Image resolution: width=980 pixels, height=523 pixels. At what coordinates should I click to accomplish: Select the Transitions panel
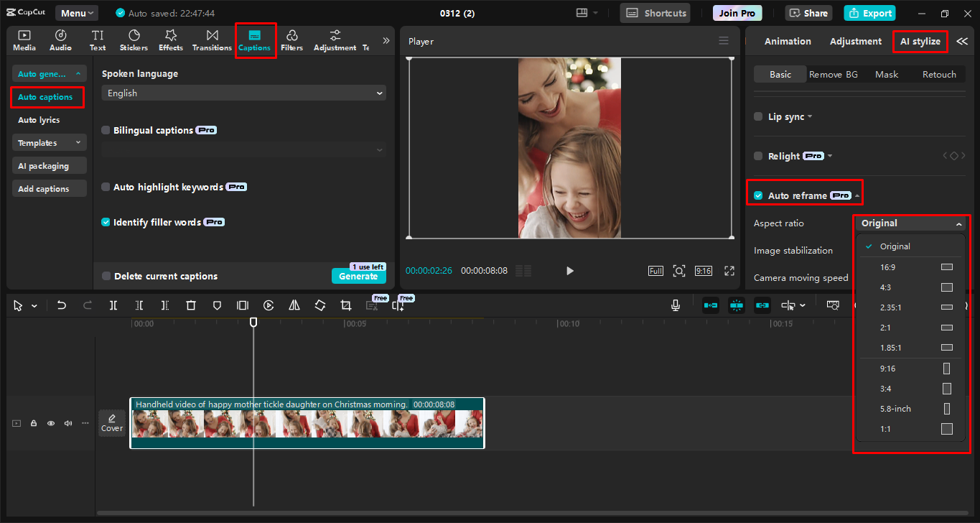pyautogui.click(x=212, y=40)
